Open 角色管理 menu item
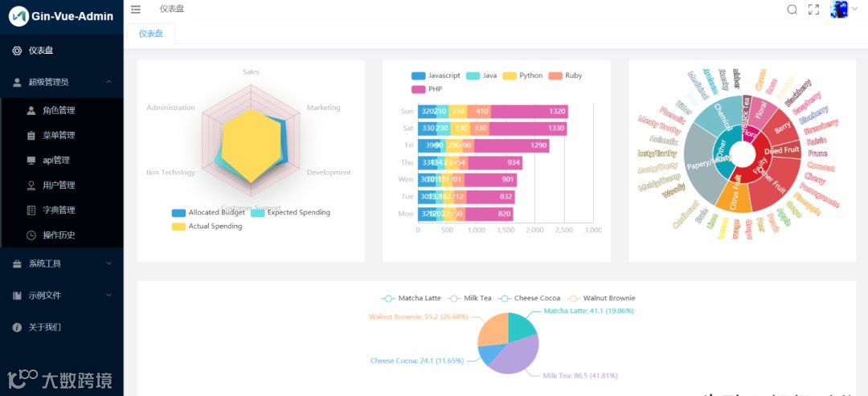 click(x=61, y=110)
